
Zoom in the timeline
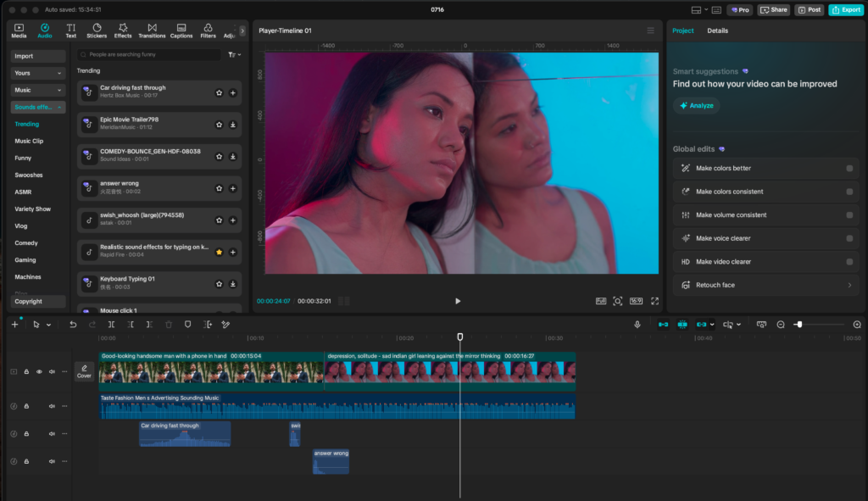point(857,325)
